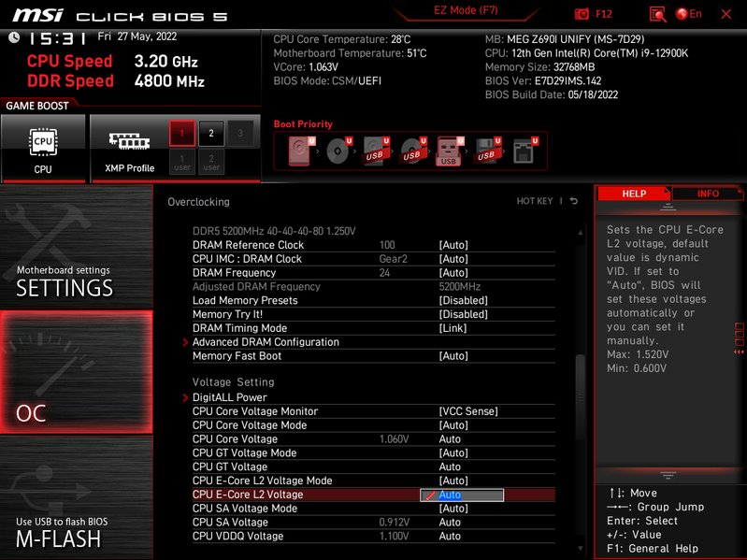Open CPU SA Voltage Mode dropdown
Viewport: 747px width, 560px height.
coord(453,508)
